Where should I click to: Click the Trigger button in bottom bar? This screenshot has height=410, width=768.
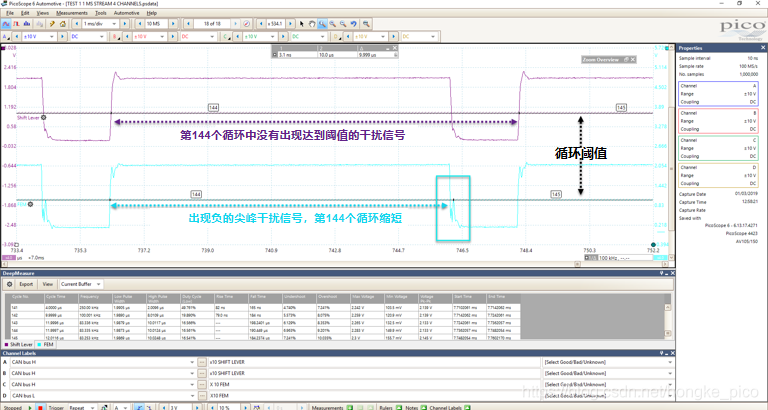[56, 407]
